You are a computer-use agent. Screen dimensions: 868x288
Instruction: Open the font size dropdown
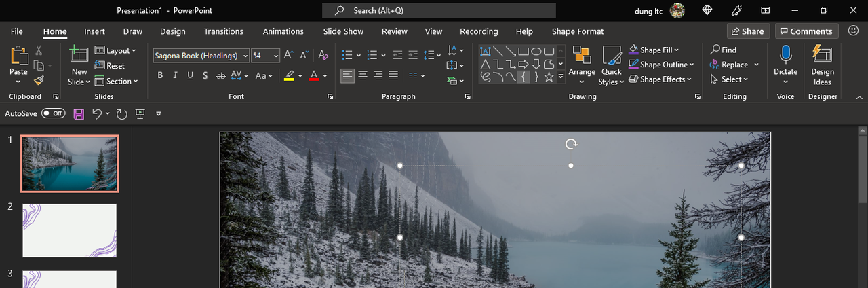pos(276,56)
